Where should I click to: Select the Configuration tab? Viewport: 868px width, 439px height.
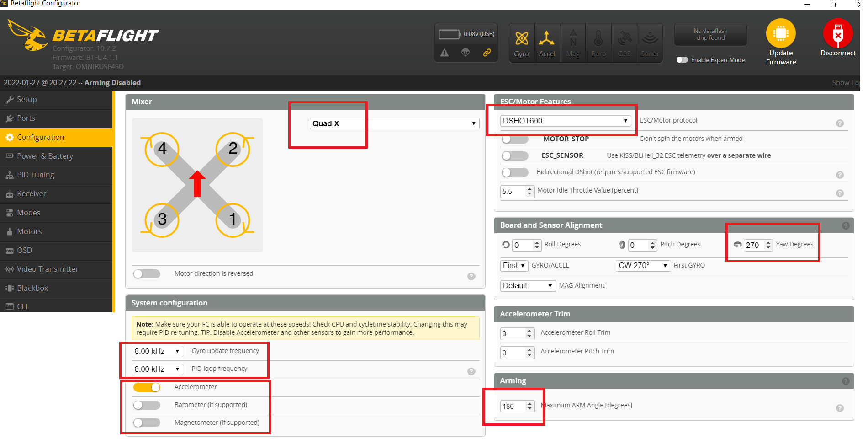click(x=56, y=138)
